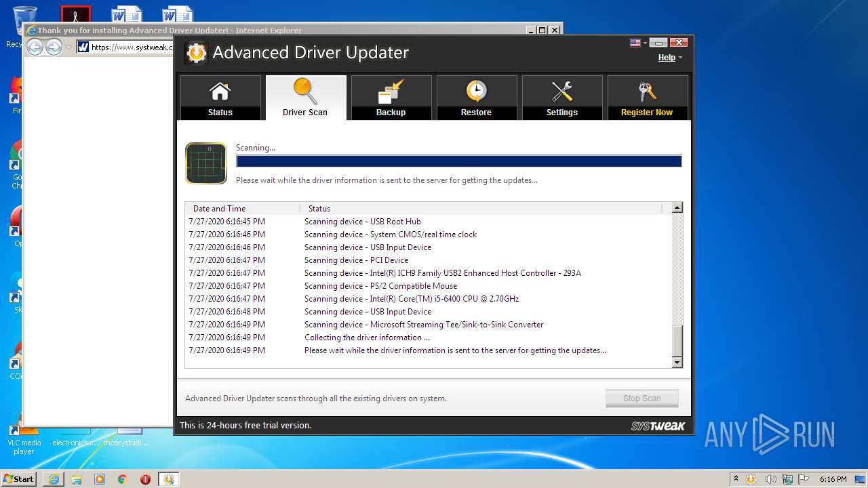The width and height of the screenshot is (868, 488).
Task: Open Google Chrome from the taskbar
Action: coord(123,479)
